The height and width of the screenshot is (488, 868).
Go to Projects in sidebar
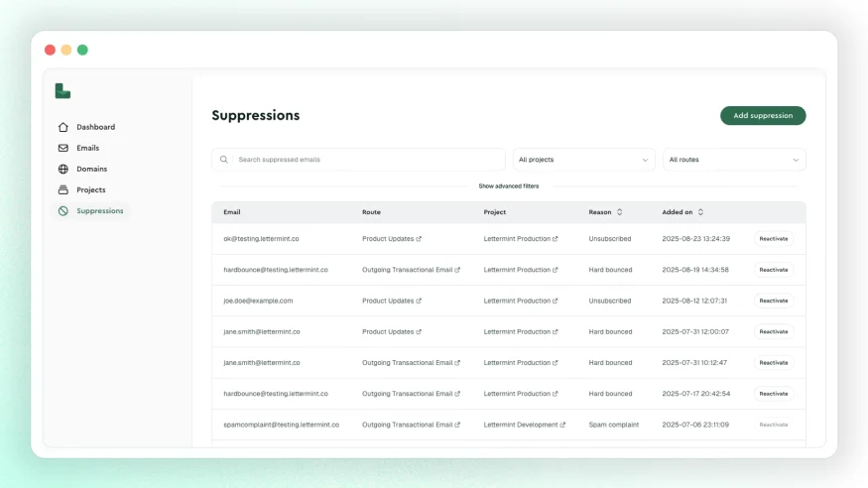91,189
